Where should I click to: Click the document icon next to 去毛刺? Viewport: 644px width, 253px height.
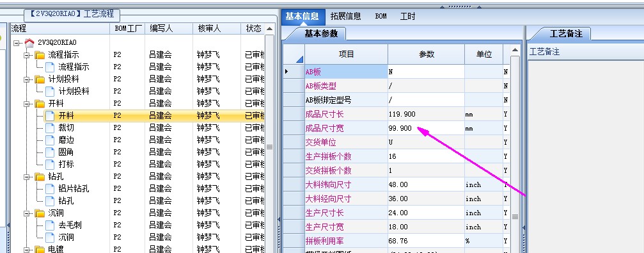(x=50, y=225)
